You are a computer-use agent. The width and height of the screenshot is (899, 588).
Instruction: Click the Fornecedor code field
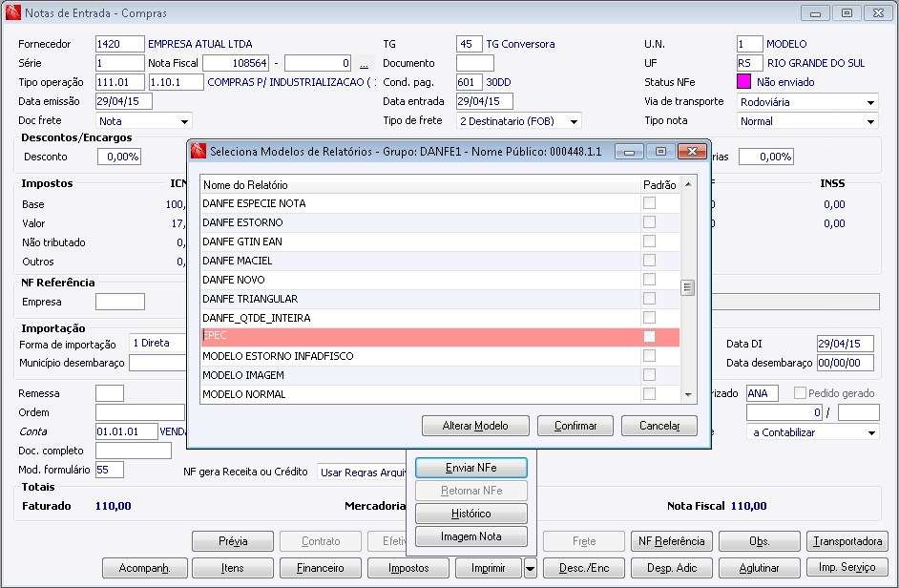pos(120,44)
